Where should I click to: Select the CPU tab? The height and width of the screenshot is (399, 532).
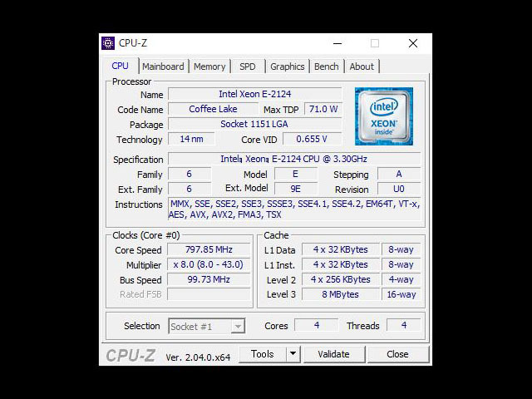point(120,66)
